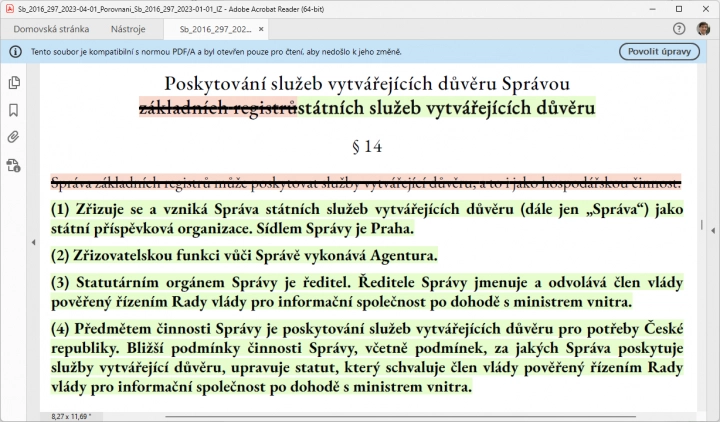Image resolution: width=720 pixels, height=422 pixels.
Task: Maximize the Acrobat Reader window
Action: 679,9
